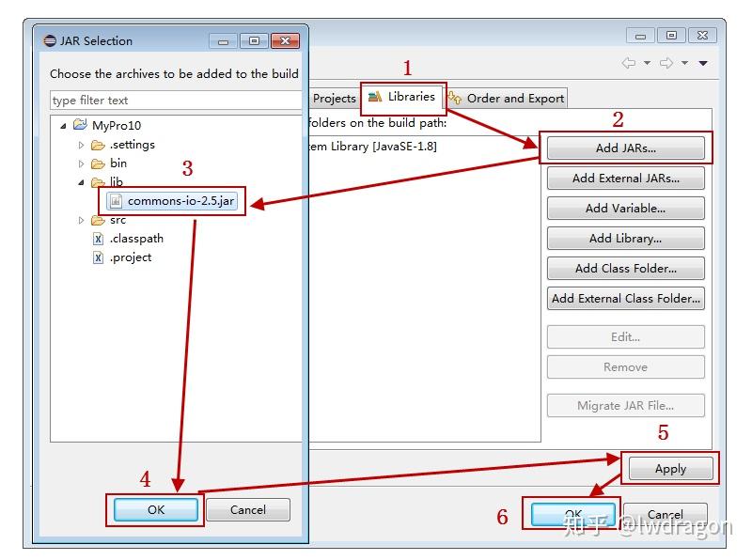Click Add Class Folder... button
Image resolution: width=752 pixels, height=560 pixels.
[625, 268]
